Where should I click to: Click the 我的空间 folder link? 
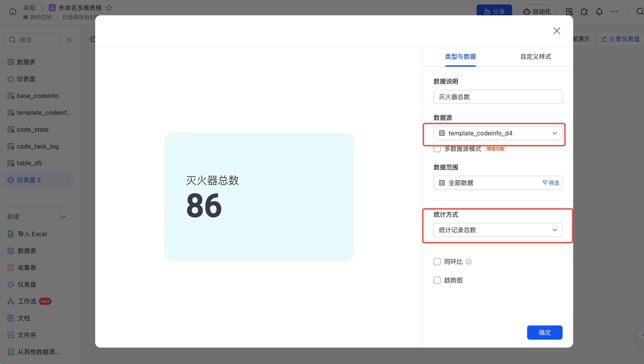37,17
